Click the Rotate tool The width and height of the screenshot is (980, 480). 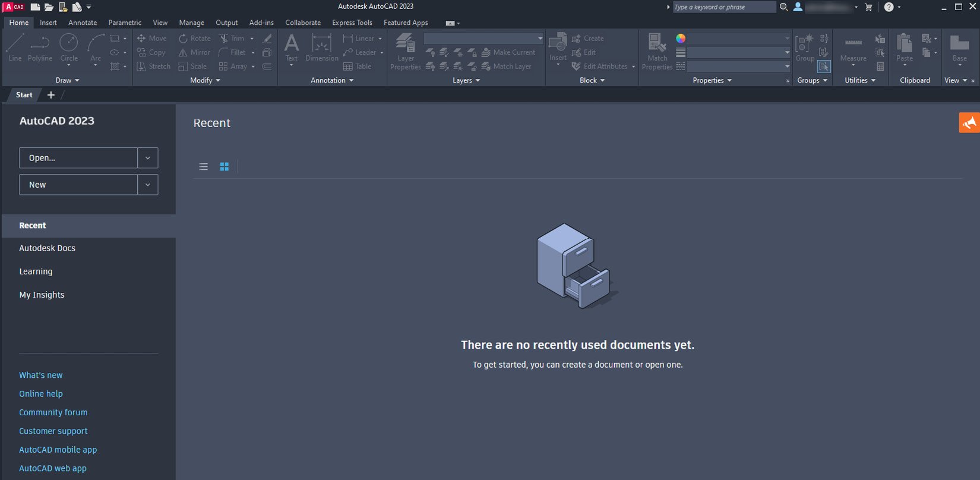pos(195,38)
